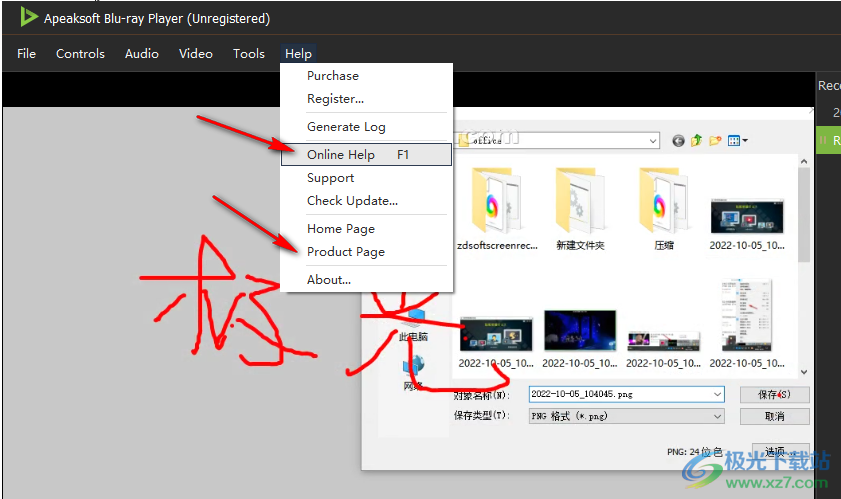Open the File menu

[26, 54]
